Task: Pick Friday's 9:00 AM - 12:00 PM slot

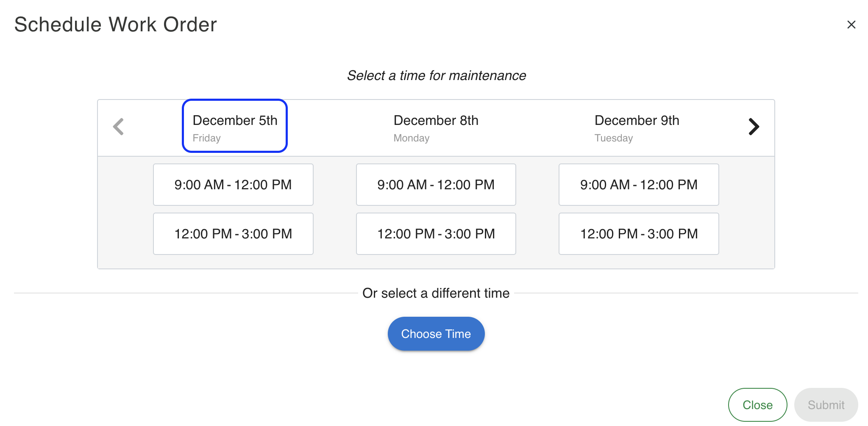Action: point(233,185)
